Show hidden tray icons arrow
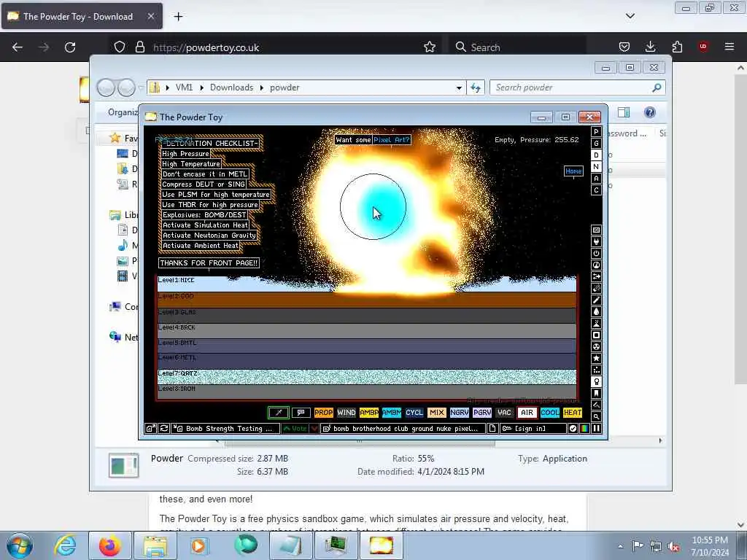 point(620,546)
